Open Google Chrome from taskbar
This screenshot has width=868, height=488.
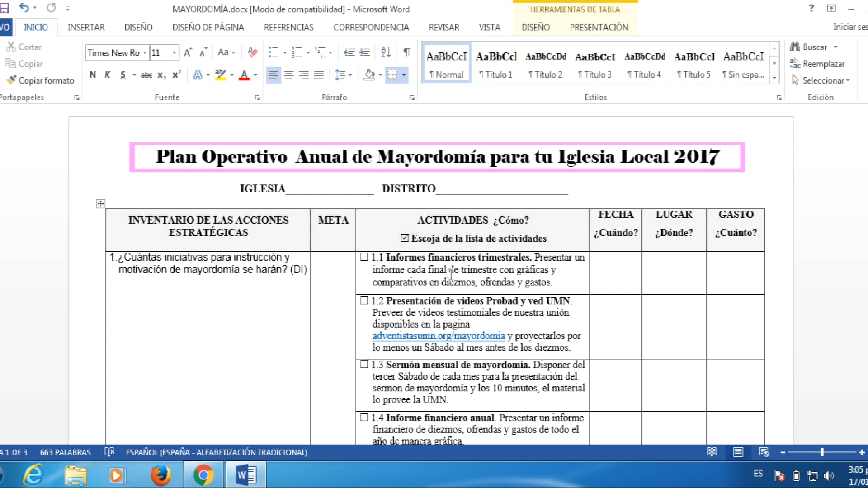[203, 475]
